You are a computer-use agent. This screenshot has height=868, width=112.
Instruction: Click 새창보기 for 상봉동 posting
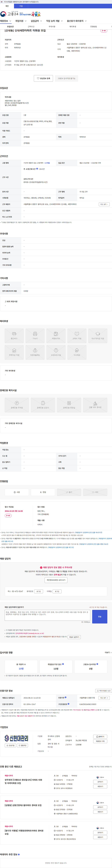coord(100,812)
